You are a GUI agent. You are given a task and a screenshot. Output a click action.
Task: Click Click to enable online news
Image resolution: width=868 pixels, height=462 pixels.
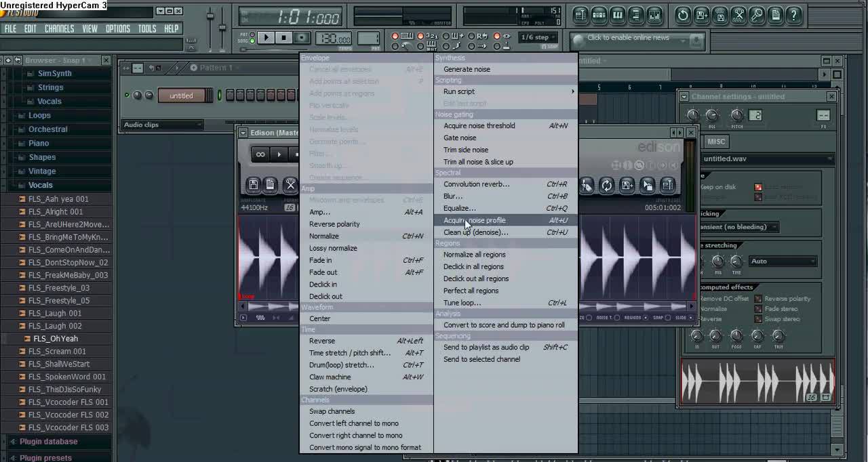coord(628,38)
